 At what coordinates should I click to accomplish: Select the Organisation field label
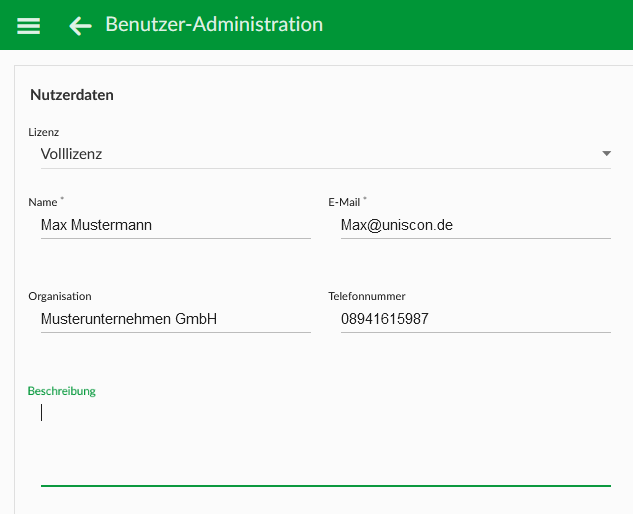click(x=60, y=296)
